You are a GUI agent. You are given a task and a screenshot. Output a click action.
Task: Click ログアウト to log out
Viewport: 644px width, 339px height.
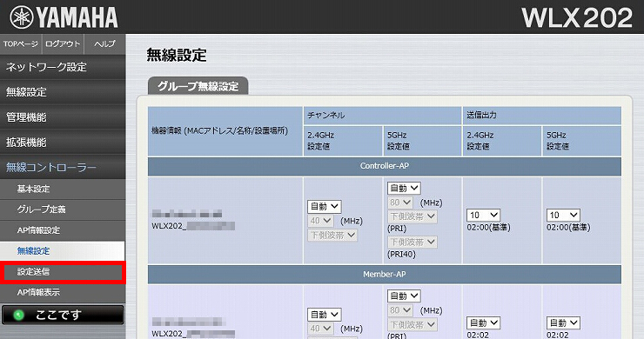click(x=63, y=44)
